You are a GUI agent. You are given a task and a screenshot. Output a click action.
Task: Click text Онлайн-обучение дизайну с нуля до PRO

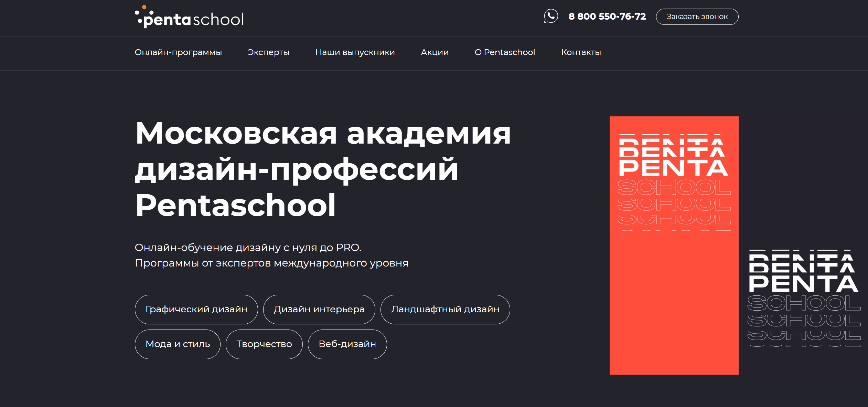(248, 248)
